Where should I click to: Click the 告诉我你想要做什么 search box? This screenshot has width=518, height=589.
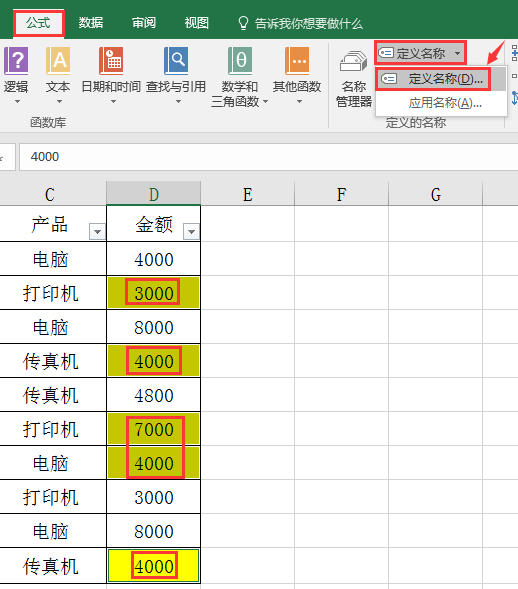click(308, 24)
